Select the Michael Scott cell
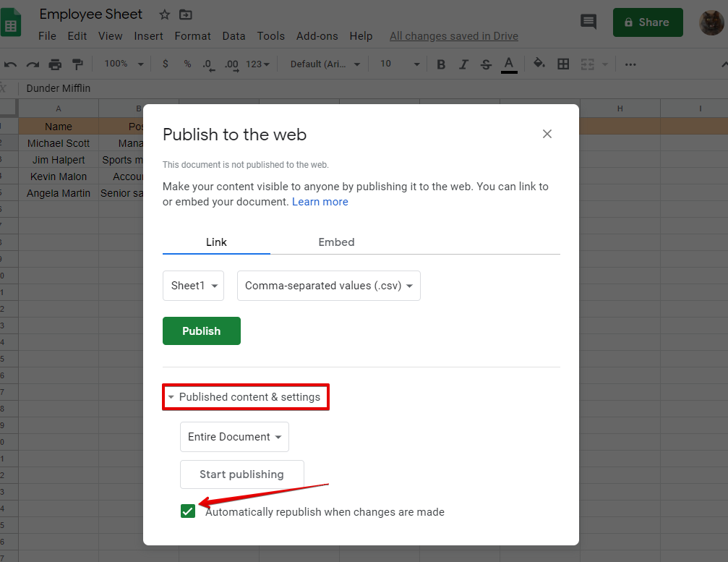Viewport: 728px width, 562px height. click(x=59, y=143)
